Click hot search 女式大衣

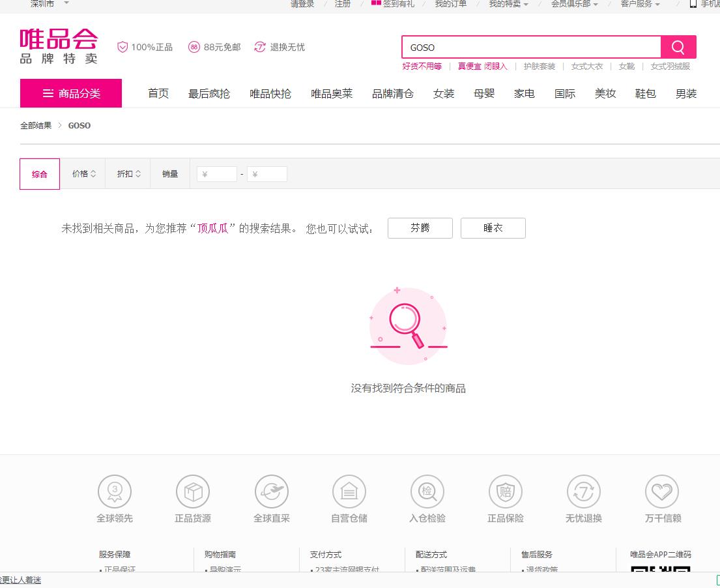(587, 66)
